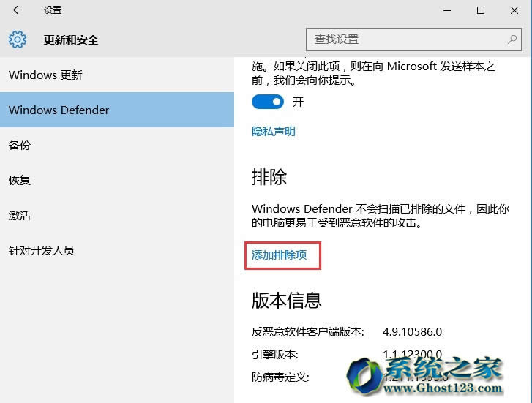Click the 版本信息 section heading

click(286, 300)
